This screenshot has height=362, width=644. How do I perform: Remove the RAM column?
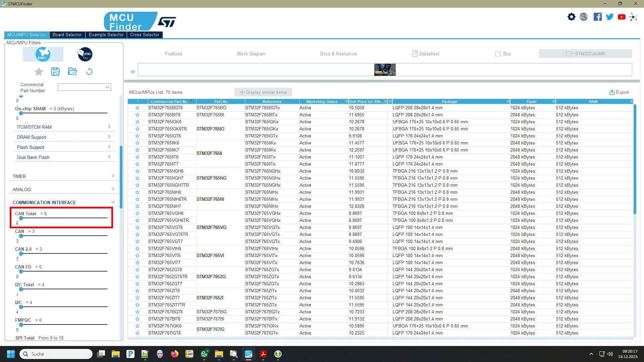[x=632, y=101]
